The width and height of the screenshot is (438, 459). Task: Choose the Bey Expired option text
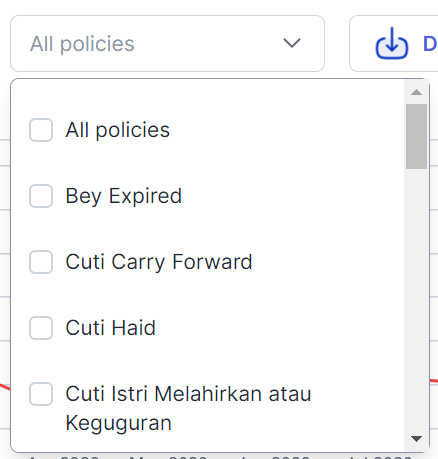(x=124, y=196)
